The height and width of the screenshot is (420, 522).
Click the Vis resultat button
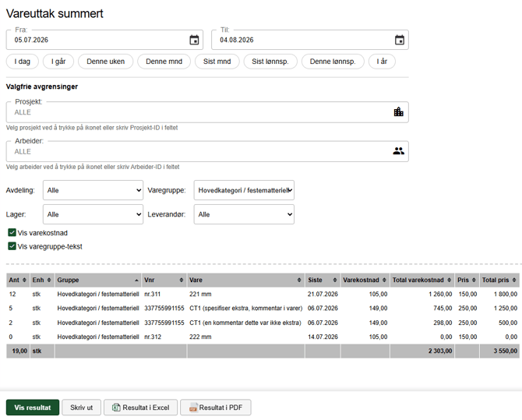[33, 408]
